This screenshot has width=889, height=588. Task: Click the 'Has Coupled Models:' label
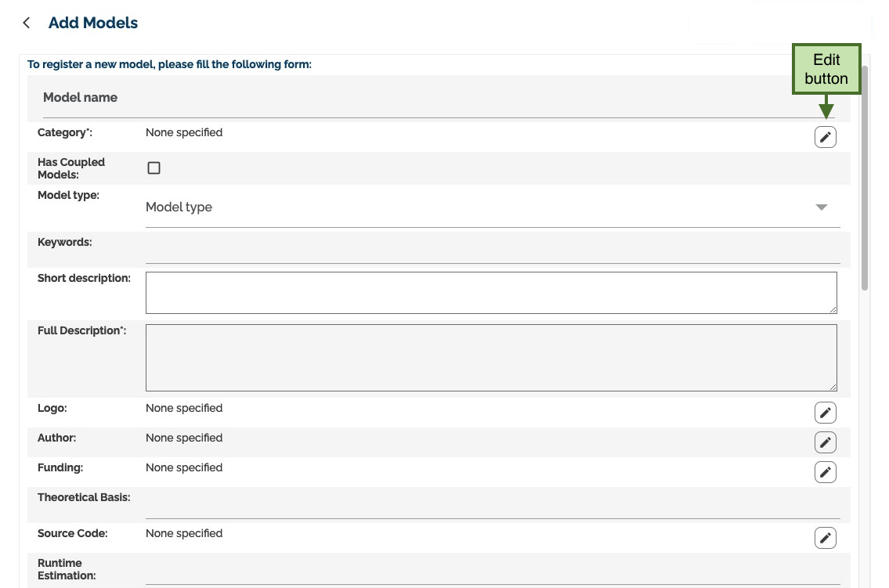pyautogui.click(x=70, y=168)
